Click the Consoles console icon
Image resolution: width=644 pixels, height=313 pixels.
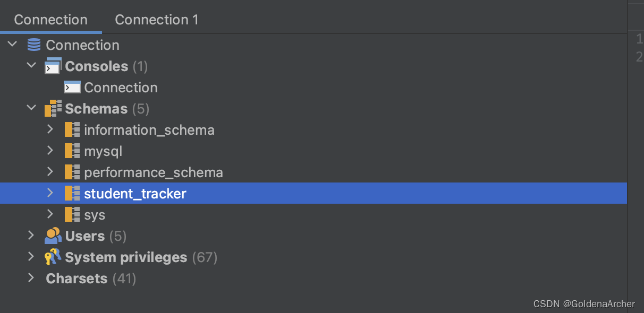point(53,66)
